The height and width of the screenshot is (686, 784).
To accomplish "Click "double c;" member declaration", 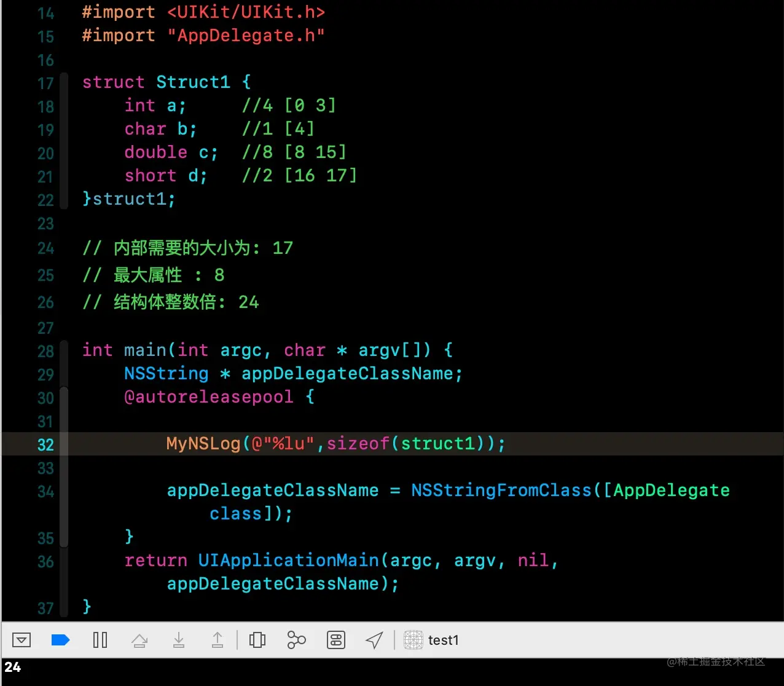I will pos(171,152).
